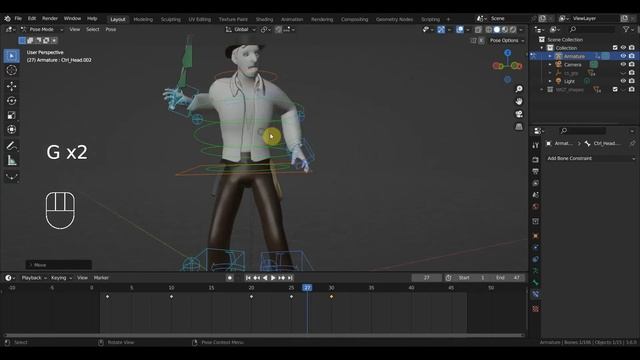Image resolution: width=640 pixels, height=360 pixels.
Task: Toggle snapping magnet in header
Action: tap(278, 29)
